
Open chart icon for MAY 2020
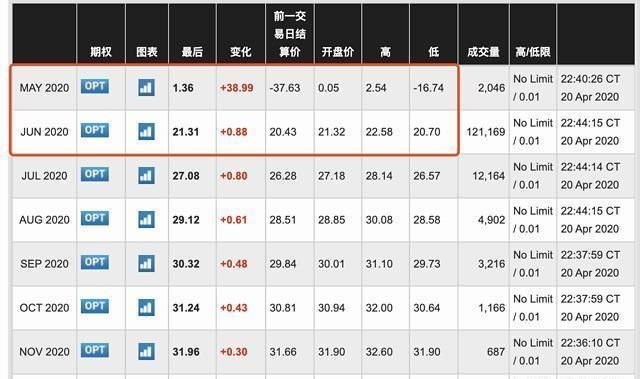tap(146, 88)
